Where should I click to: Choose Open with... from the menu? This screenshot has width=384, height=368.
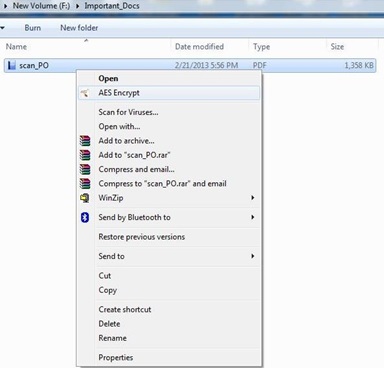(x=168, y=127)
